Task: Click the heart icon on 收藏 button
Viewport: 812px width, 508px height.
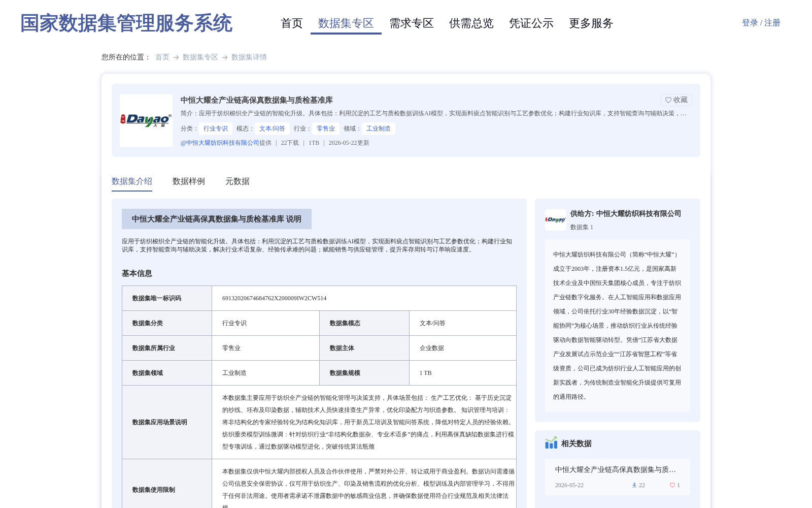Action: [668, 100]
